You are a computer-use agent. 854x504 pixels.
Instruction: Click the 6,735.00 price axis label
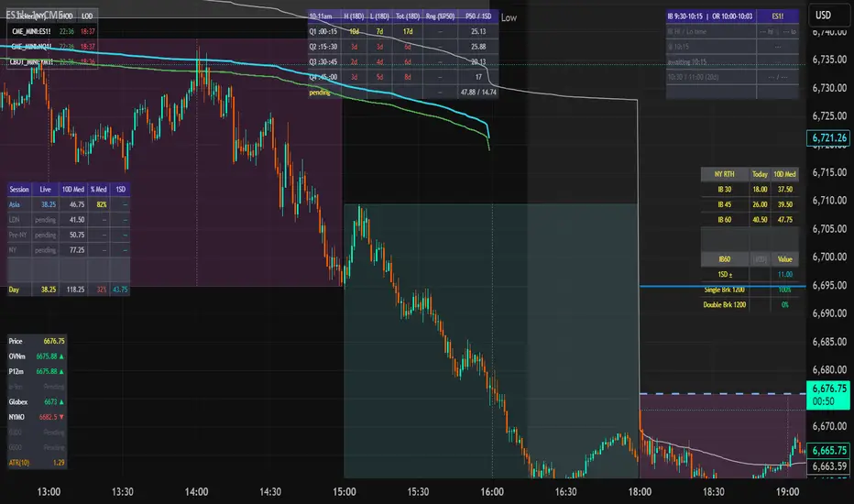tap(829, 60)
